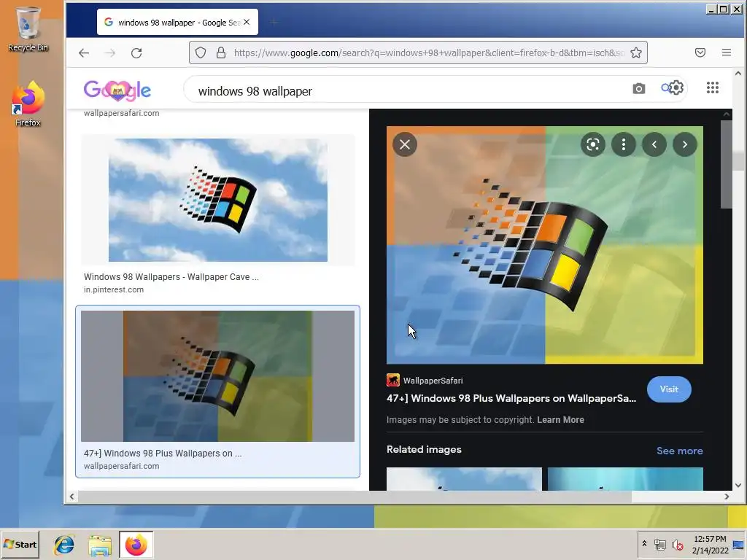Open the Firefox hamburger menu
The width and height of the screenshot is (747, 560).
click(x=726, y=52)
